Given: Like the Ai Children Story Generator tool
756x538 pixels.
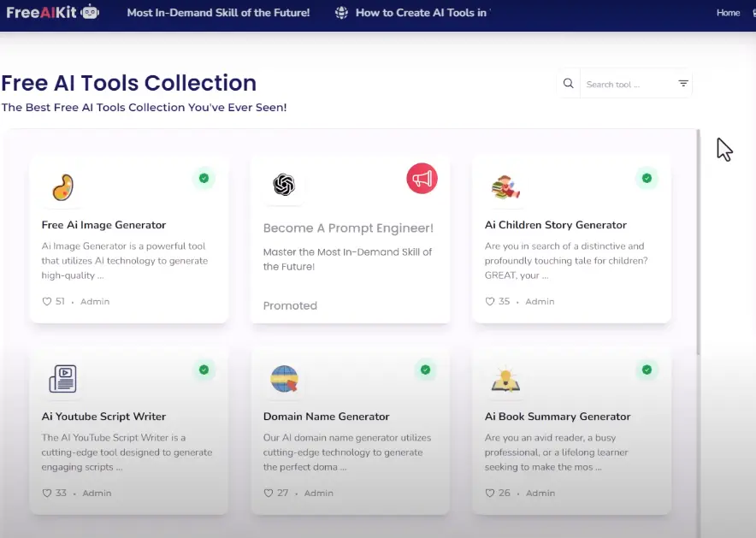Looking at the screenshot, I should (x=490, y=302).
